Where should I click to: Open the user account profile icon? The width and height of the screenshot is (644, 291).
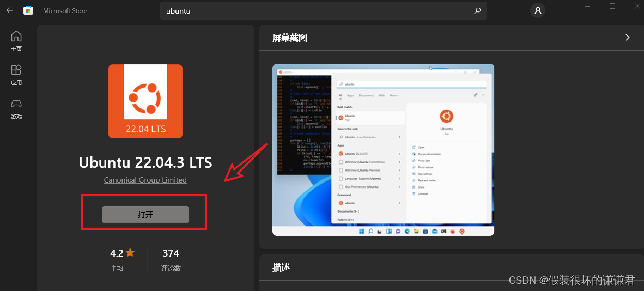(538, 10)
